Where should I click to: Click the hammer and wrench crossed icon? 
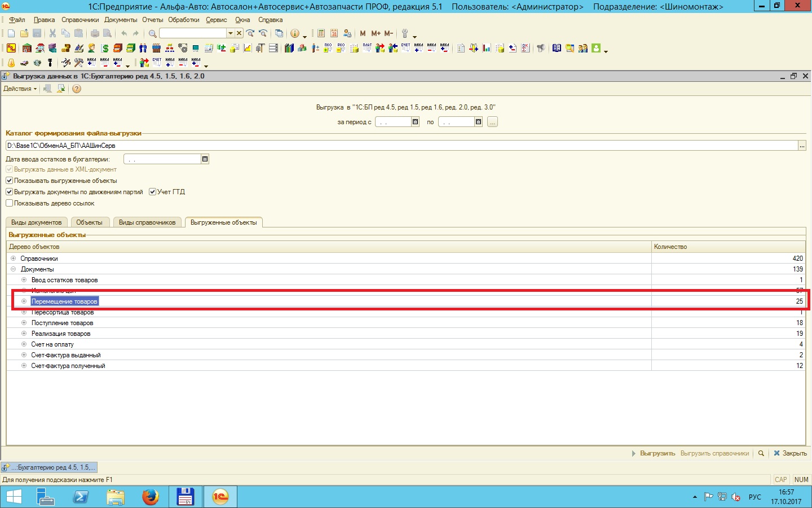(78, 63)
